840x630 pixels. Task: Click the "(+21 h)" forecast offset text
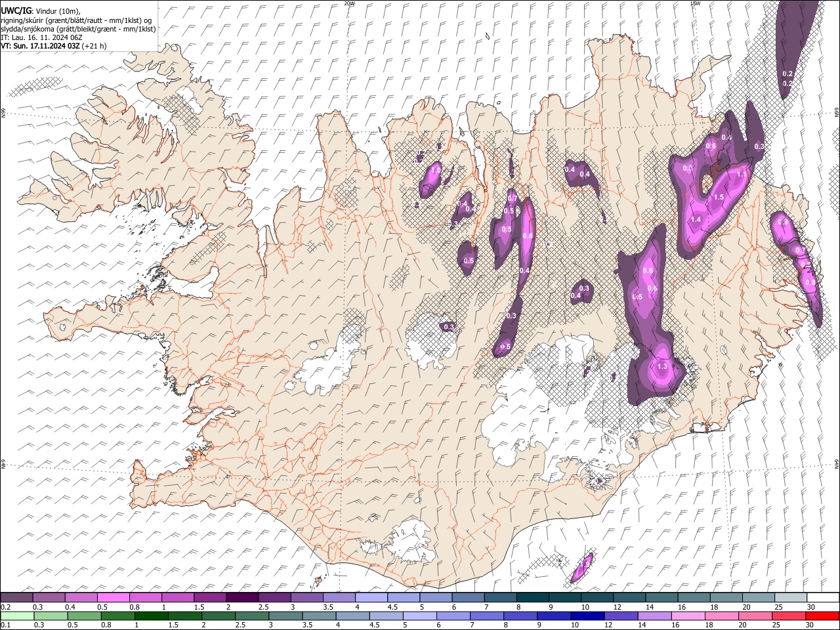click(x=94, y=46)
